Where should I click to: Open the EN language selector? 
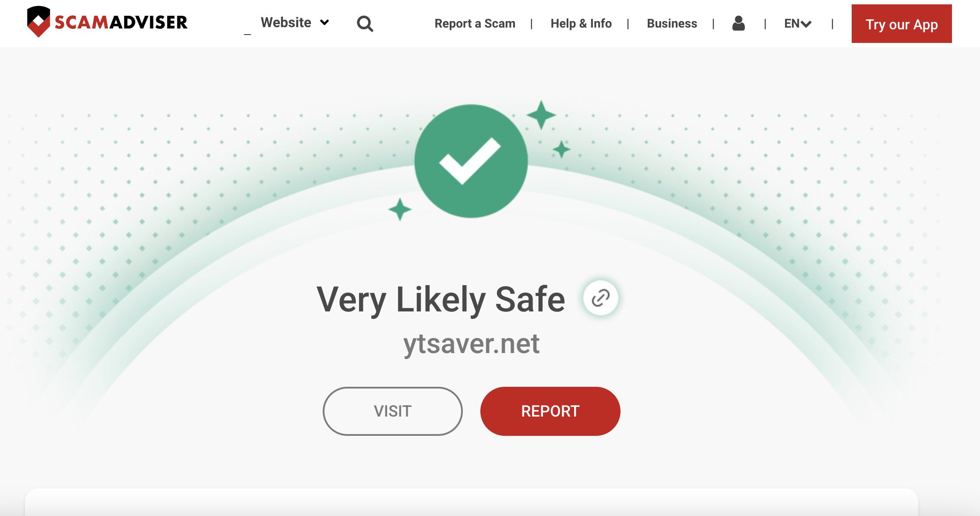point(798,24)
